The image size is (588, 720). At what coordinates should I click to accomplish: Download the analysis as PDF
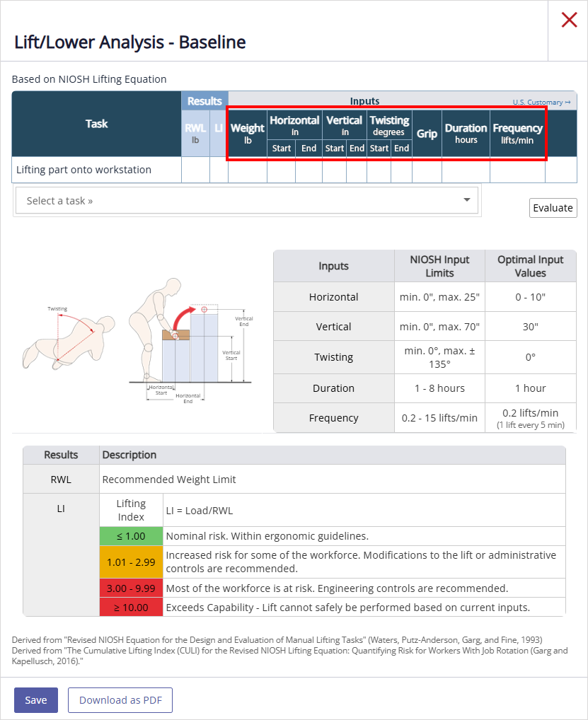[x=120, y=700]
